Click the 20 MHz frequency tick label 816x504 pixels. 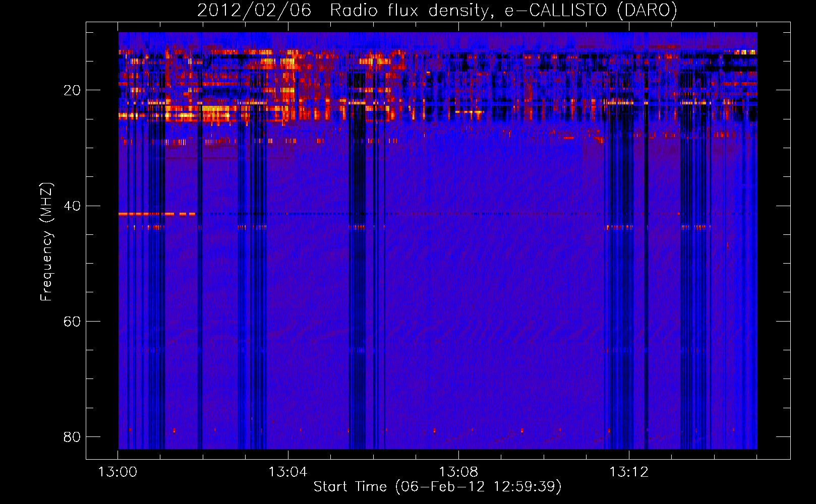72,90
